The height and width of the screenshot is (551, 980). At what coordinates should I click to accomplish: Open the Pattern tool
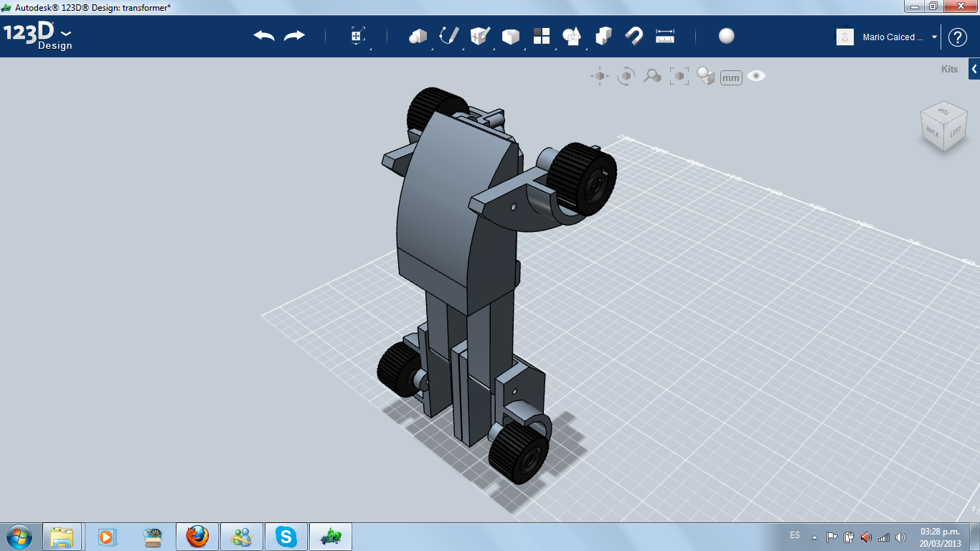tap(542, 36)
